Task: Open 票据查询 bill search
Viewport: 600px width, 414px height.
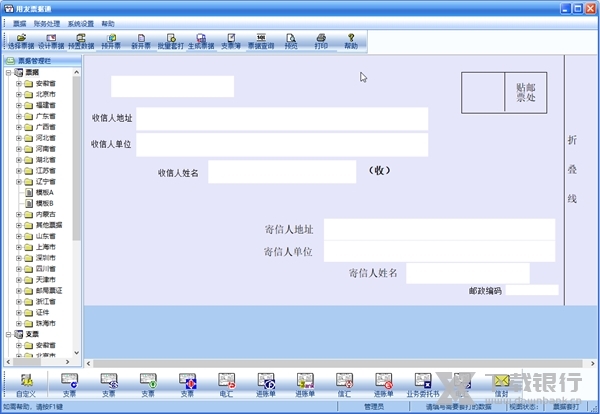Action: (x=261, y=41)
